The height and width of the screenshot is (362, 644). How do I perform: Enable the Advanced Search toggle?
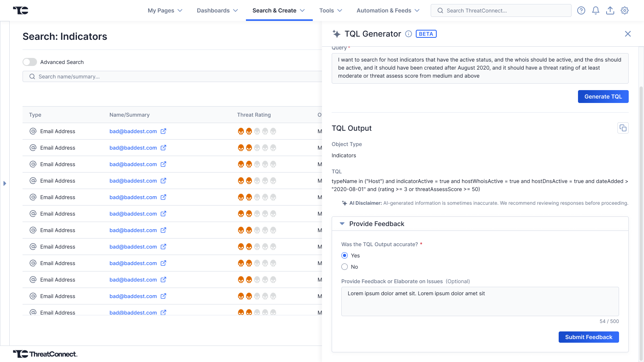[x=30, y=62]
